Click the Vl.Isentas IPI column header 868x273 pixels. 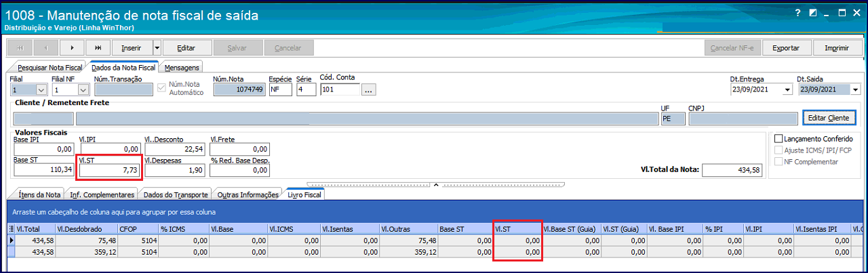(x=822, y=229)
